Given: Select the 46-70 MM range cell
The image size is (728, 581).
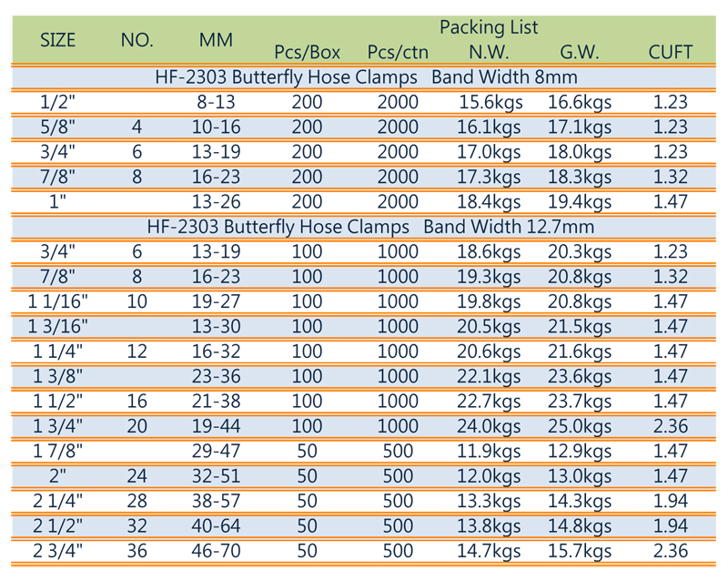Looking at the screenshot, I should pyautogui.click(x=217, y=550).
